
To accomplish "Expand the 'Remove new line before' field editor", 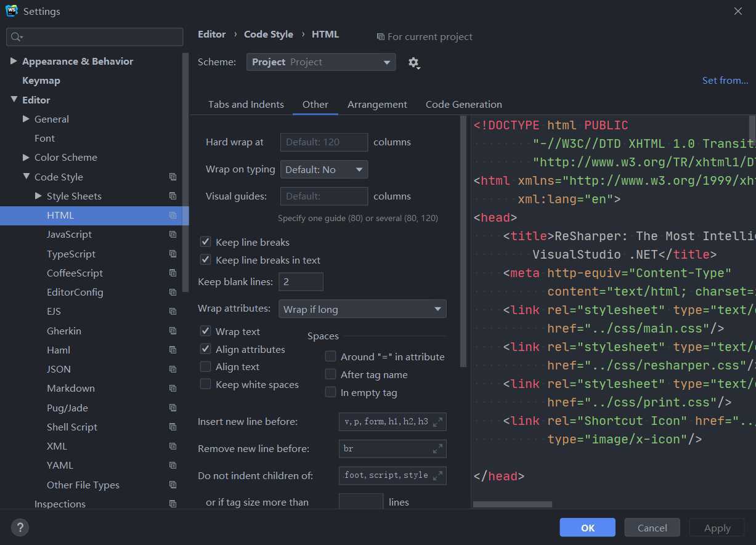I will [x=437, y=448].
